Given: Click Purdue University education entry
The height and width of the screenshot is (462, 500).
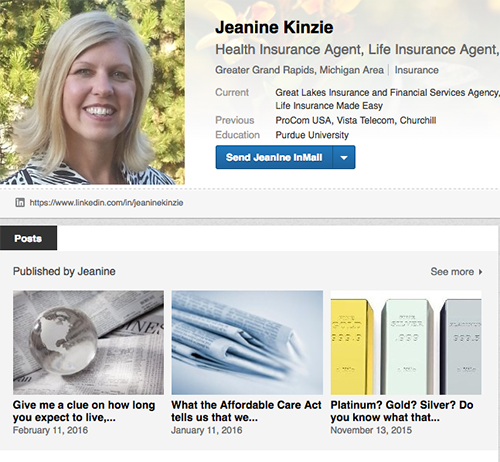Looking at the screenshot, I should pos(312,135).
